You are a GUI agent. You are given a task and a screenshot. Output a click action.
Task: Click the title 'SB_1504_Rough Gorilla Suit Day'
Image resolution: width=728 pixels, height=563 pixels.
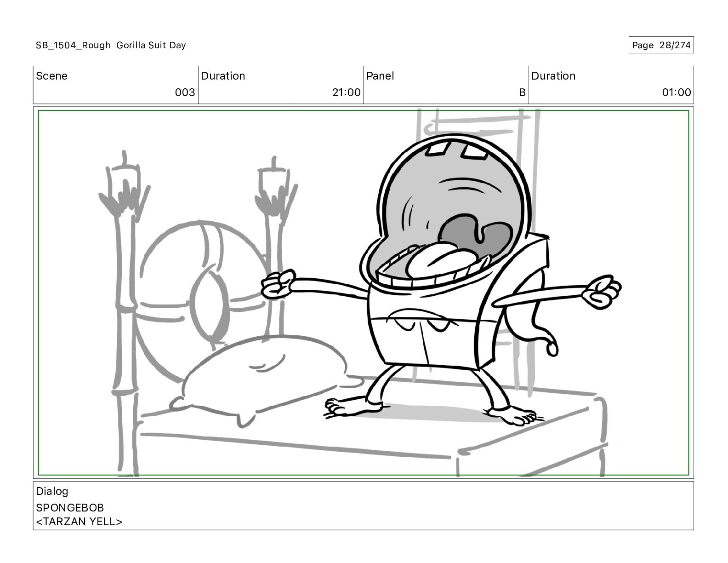pos(111,45)
